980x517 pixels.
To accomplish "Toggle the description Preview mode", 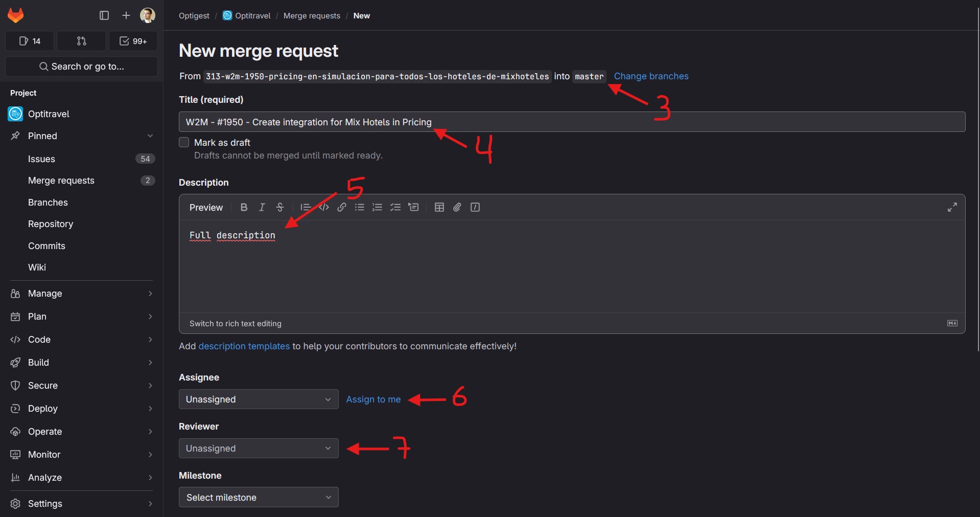I will click(206, 208).
